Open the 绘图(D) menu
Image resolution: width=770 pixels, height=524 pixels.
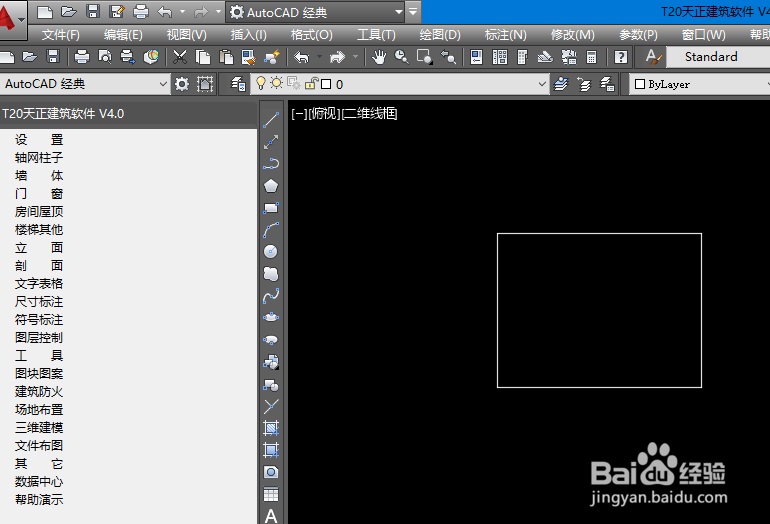pyautogui.click(x=440, y=35)
